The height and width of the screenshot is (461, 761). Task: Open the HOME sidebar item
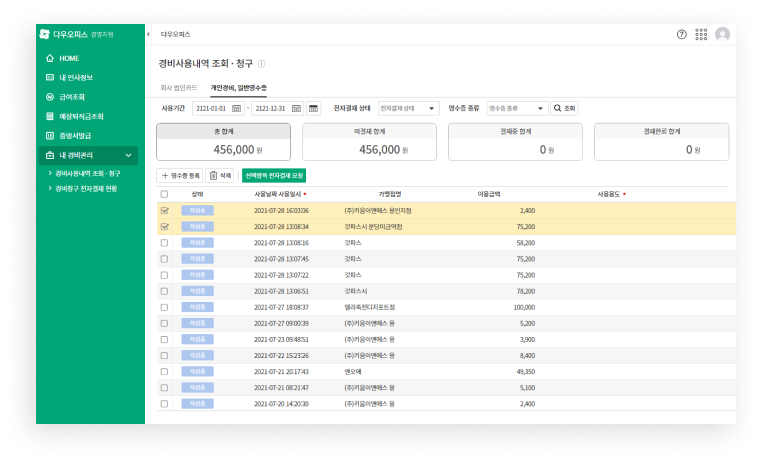(62, 58)
